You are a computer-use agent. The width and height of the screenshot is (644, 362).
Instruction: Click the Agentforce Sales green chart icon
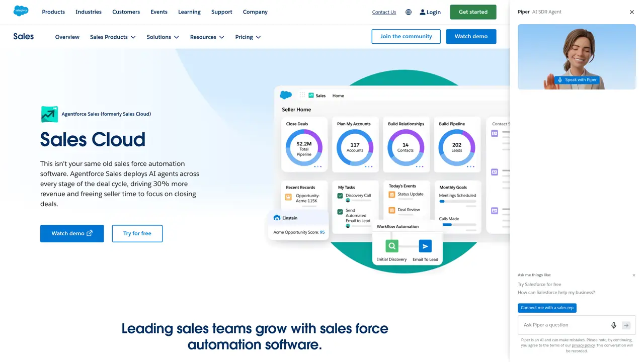click(x=49, y=114)
